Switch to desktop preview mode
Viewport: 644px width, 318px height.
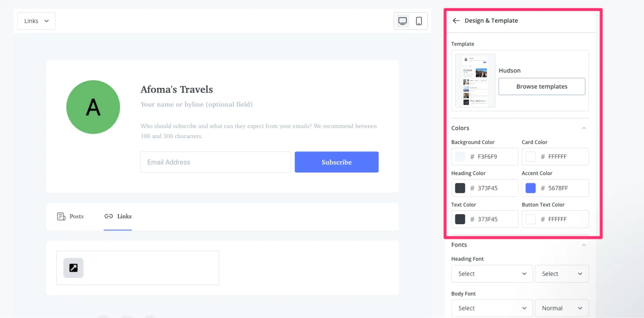click(402, 21)
